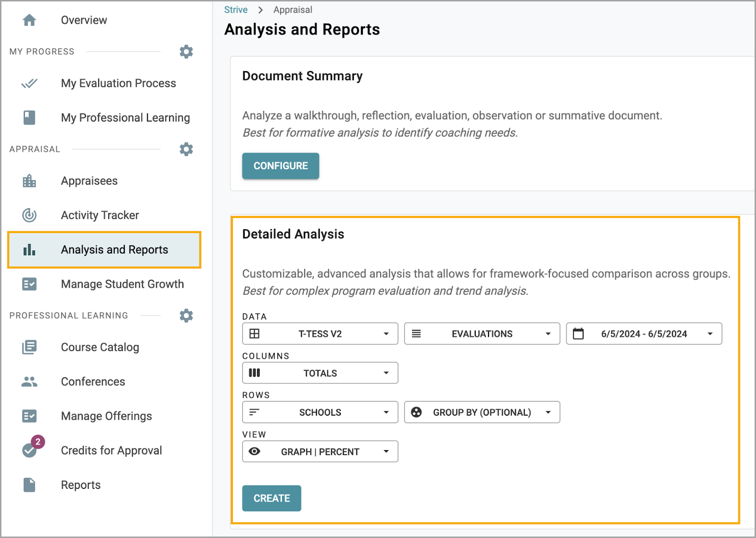
Task: Click the Appraisal breadcrumb
Action: click(x=293, y=10)
